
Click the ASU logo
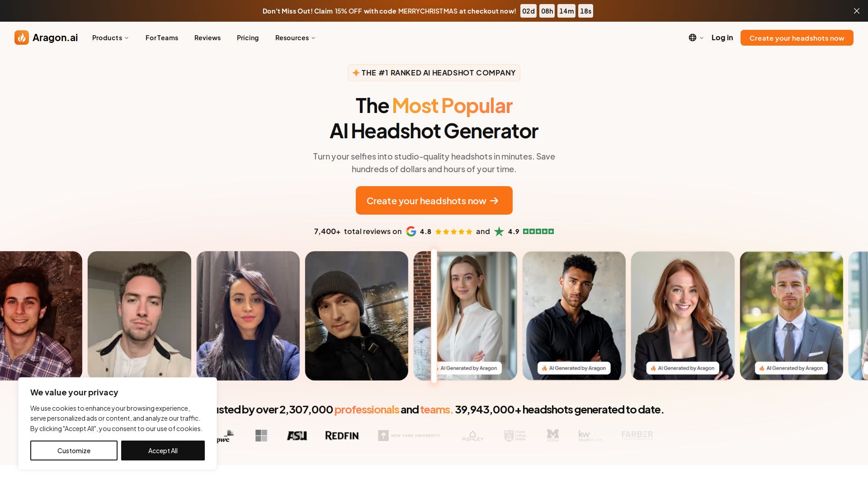[297, 436]
